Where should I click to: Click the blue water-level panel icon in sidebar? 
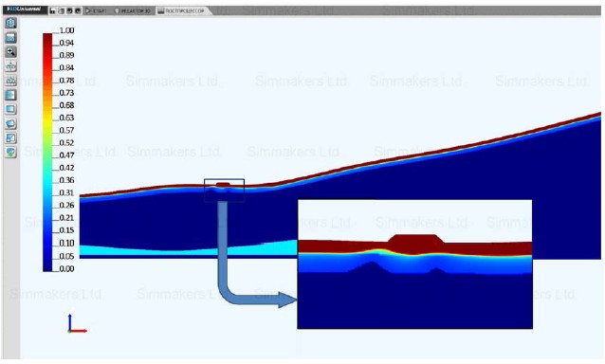point(10,37)
